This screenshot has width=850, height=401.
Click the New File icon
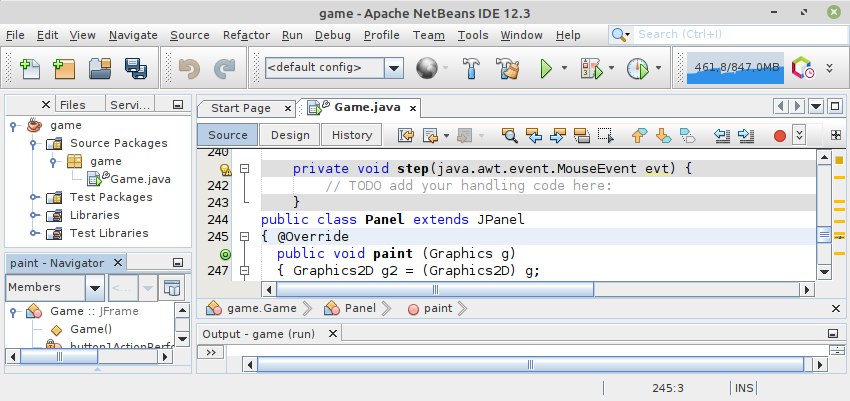coord(31,69)
